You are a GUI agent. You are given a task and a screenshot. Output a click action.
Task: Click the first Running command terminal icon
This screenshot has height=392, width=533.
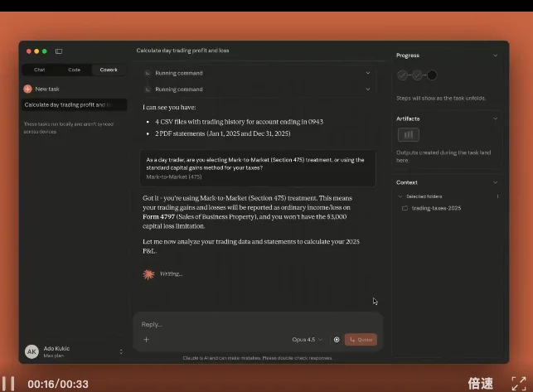point(148,73)
